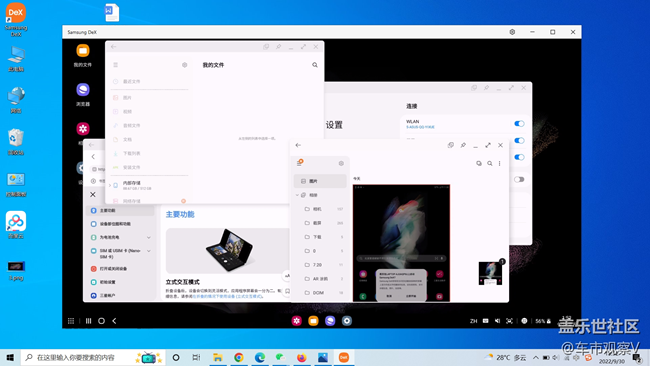Screen dimensions: 650x366
Task: Open settings gear in My Files sidebar
Action: pos(184,65)
